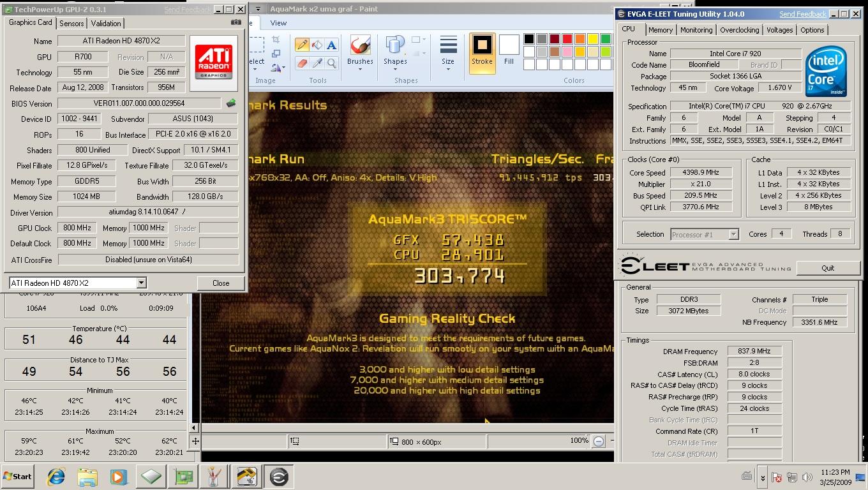The image size is (868, 490).
Task: Click the Crop icon in Image group
Action: [276, 40]
